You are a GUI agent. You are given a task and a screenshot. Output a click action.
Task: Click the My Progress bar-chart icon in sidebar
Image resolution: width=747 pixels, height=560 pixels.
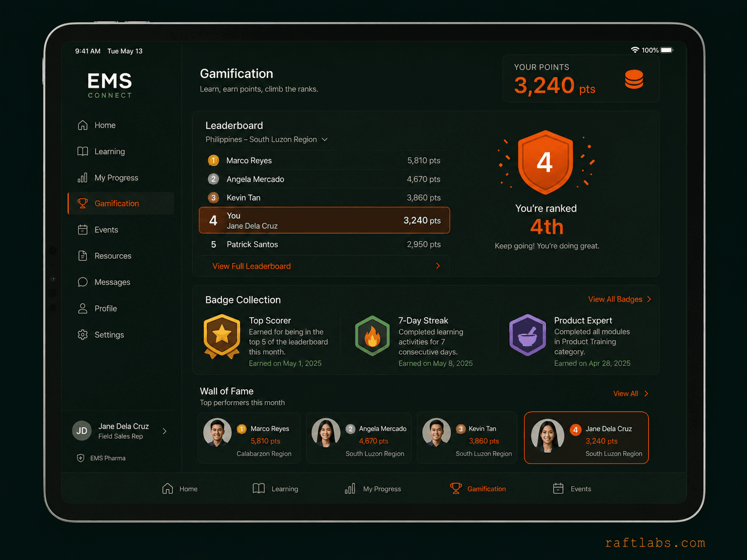83,178
